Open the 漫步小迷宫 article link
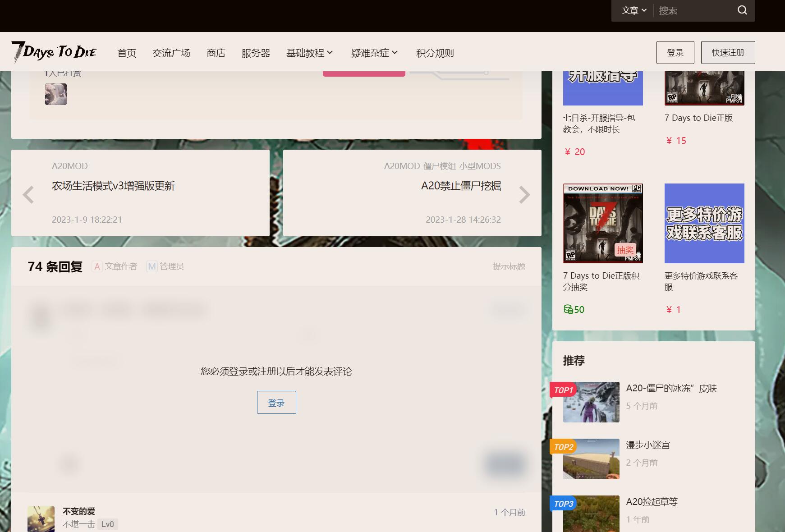Screen dimensions: 785x532 (648, 445)
